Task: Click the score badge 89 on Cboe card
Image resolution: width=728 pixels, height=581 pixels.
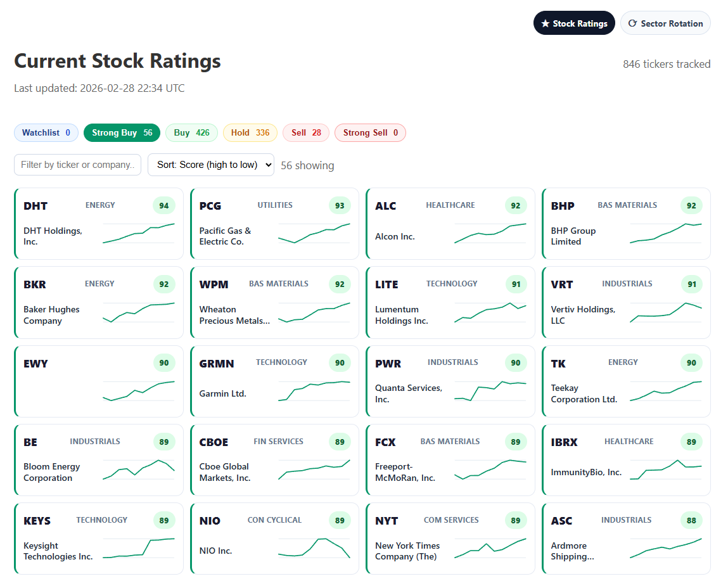Action: point(340,442)
